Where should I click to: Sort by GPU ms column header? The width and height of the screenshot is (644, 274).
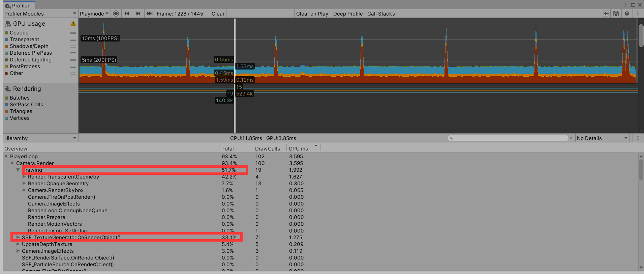point(303,148)
